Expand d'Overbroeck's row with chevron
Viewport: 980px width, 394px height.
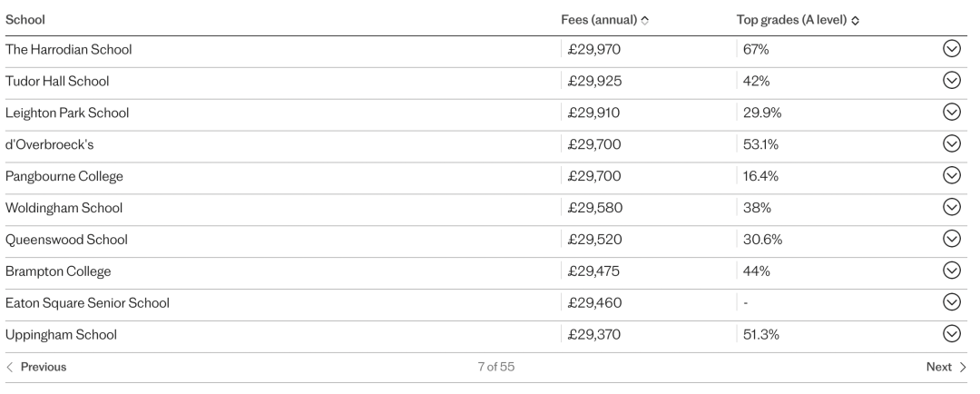[951, 143]
